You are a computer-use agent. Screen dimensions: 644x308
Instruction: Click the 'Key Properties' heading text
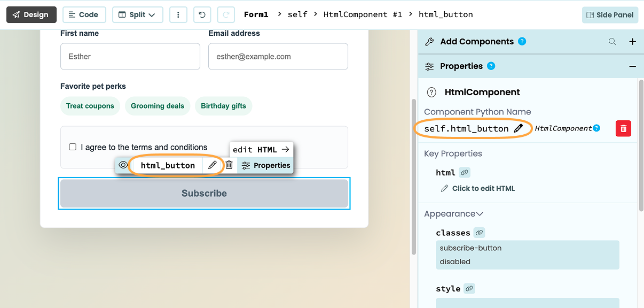(x=453, y=153)
